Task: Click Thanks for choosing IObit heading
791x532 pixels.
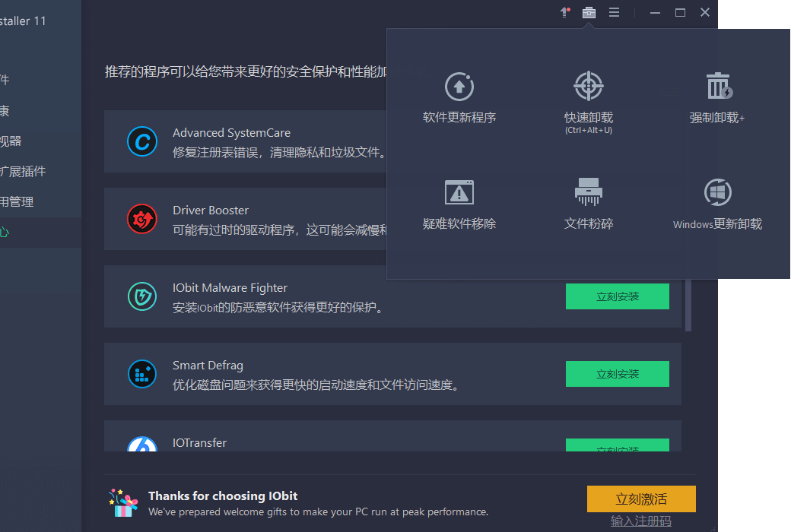Action: pyautogui.click(x=223, y=496)
